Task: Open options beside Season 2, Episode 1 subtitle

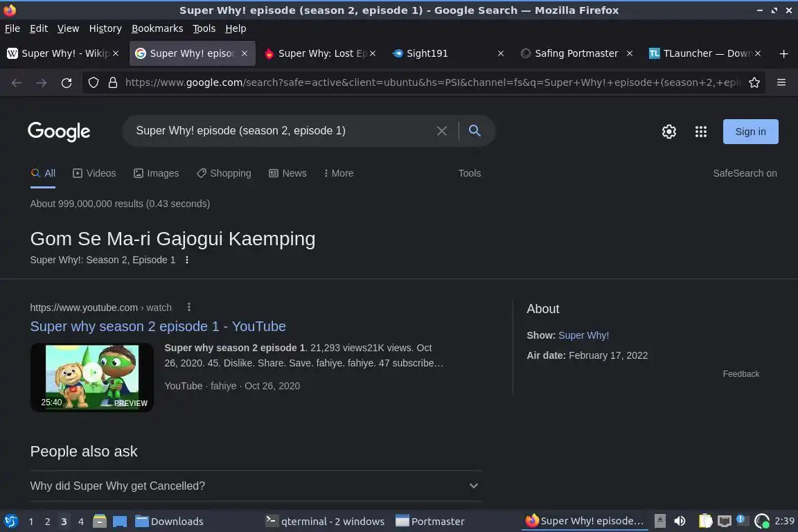Action: [x=187, y=260]
